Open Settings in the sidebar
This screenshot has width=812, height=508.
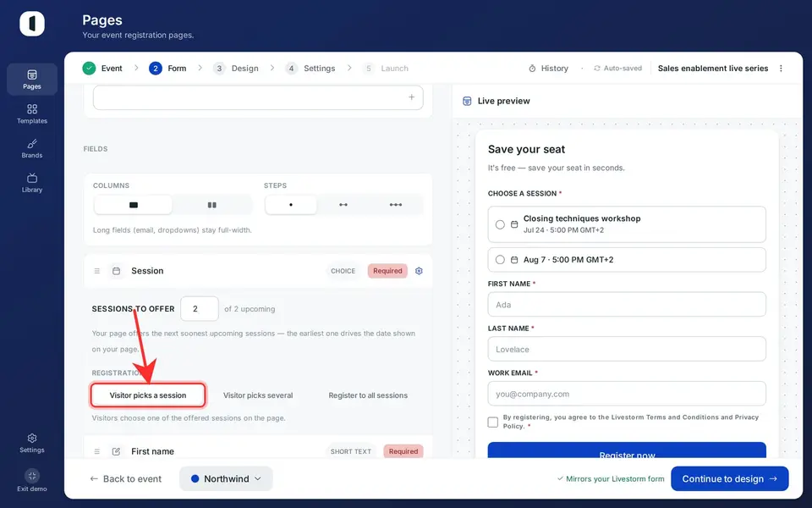[x=32, y=443]
